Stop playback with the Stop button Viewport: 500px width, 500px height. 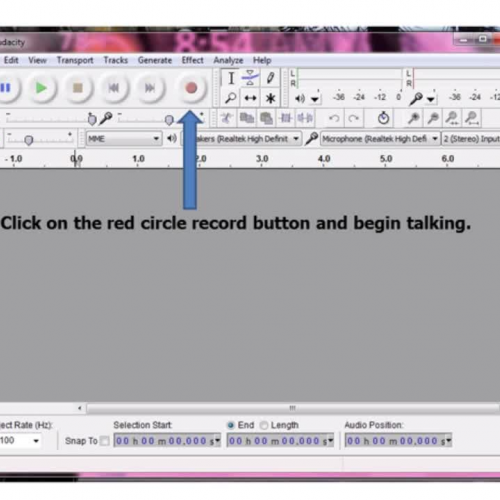point(78,88)
